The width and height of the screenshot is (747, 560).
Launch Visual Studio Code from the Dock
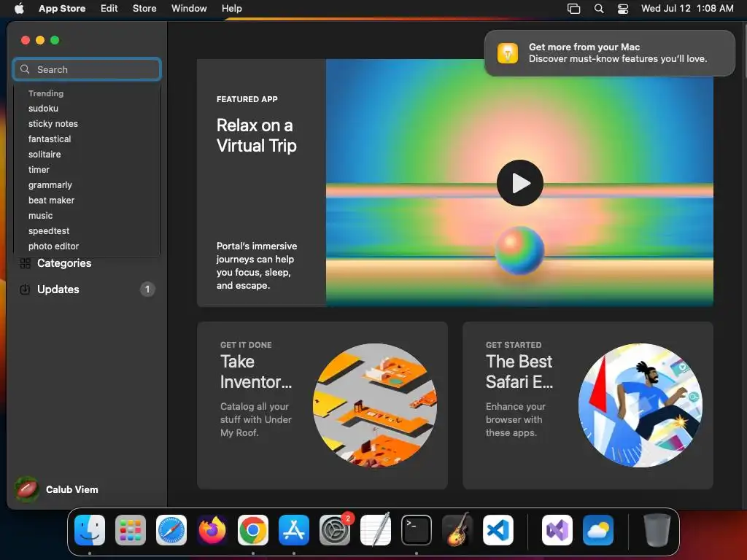(498, 530)
